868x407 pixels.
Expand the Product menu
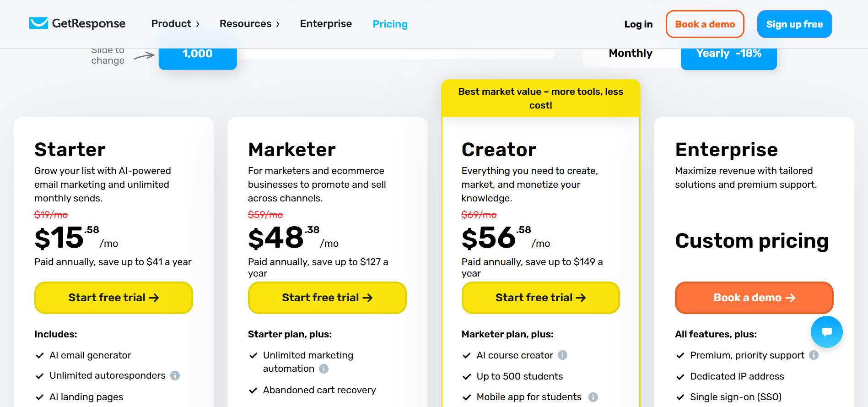pyautogui.click(x=175, y=24)
